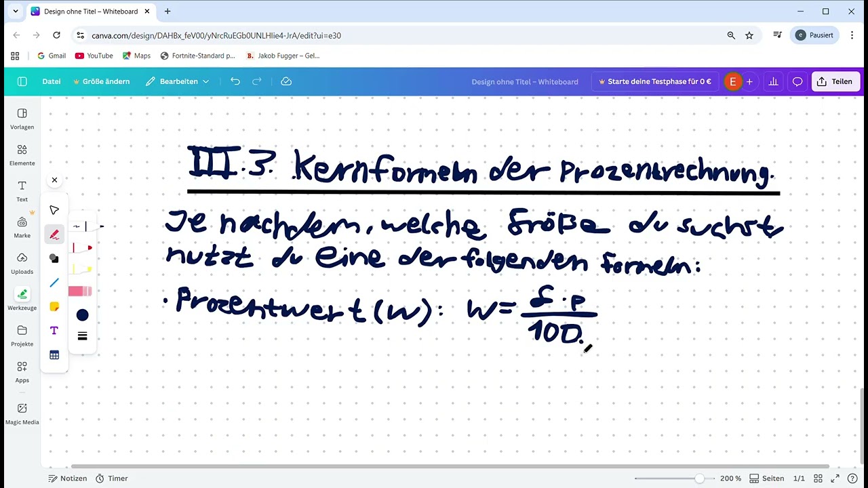The width and height of the screenshot is (868, 488).
Task: Open browser zoom magnifier icon
Action: point(731,35)
